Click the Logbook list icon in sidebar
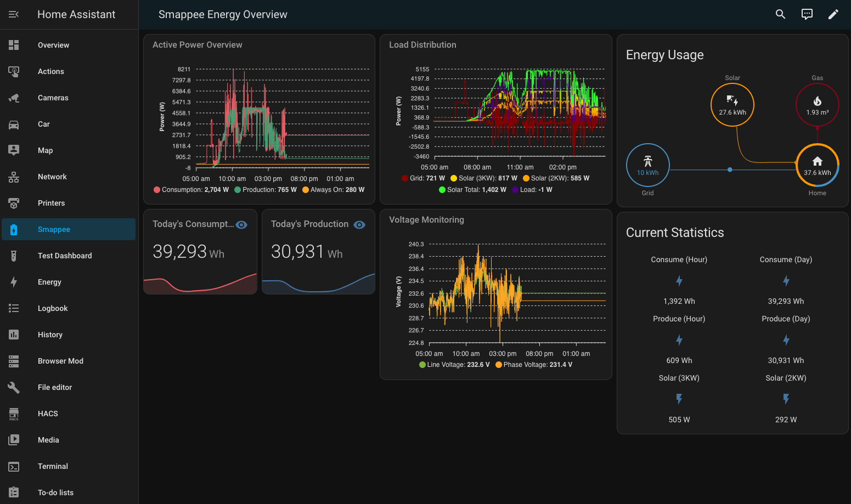This screenshot has height=504, width=851. pyautogui.click(x=14, y=308)
